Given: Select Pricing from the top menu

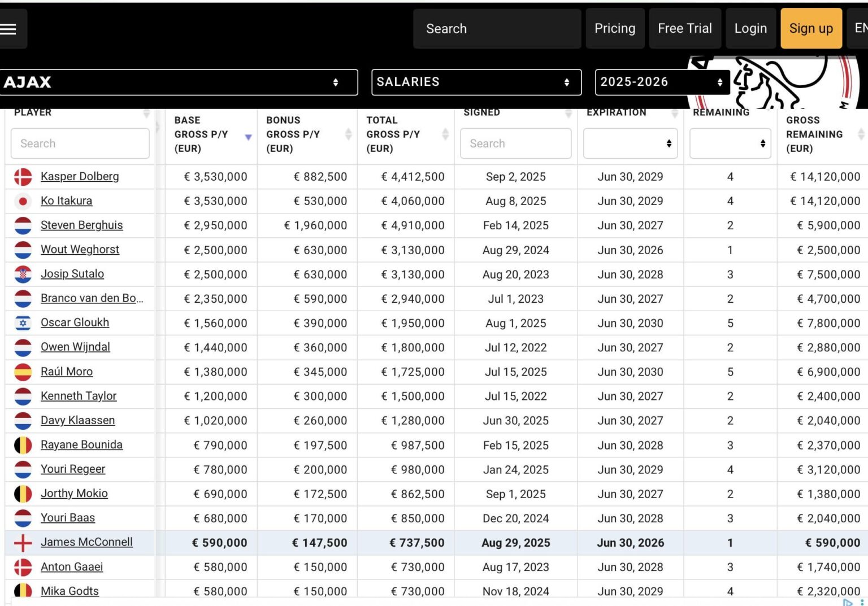Looking at the screenshot, I should pyautogui.click(x=615, y=28).
